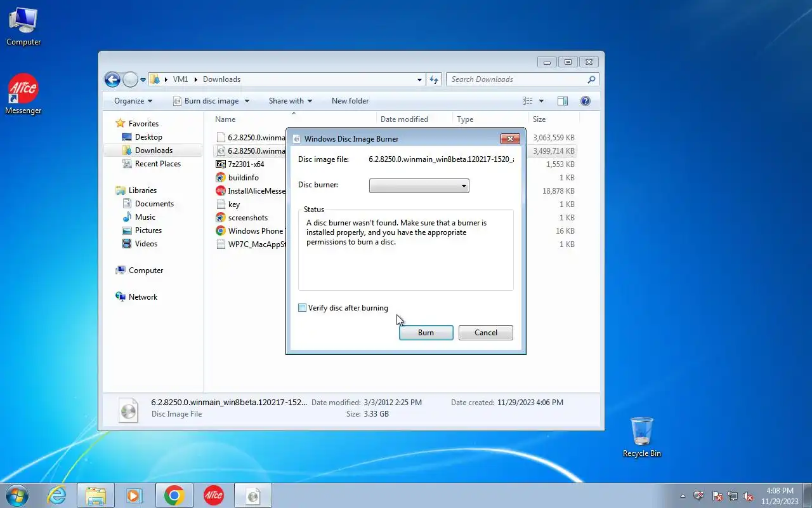812x508 pixels.
Task: Open the Recycle Bin on the desktop
Action: coord(642,437)
